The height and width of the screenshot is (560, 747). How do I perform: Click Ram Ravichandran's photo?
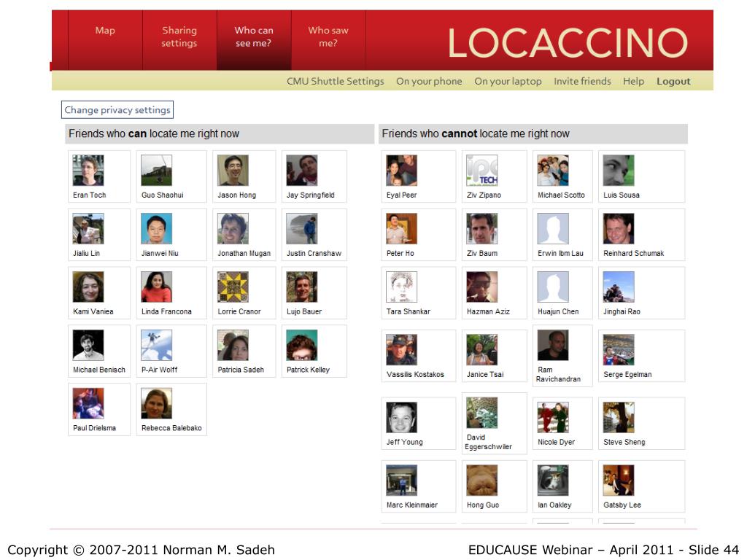[553, 345]
